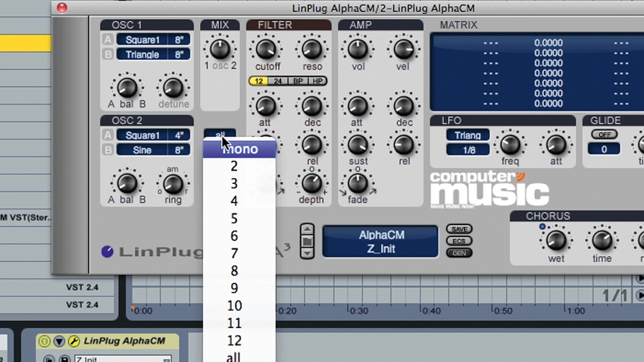Switch filter to 24 dB mode
Image resolution: width=644 pixels, height=362 pixels.
(277, 81)
